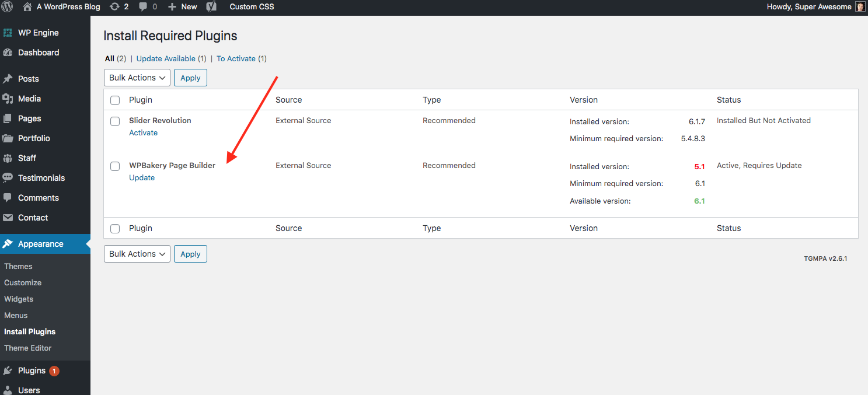Open the Yoast SEO icon
The height and width of the screenshot is (395, 868).
pos(212,7)
